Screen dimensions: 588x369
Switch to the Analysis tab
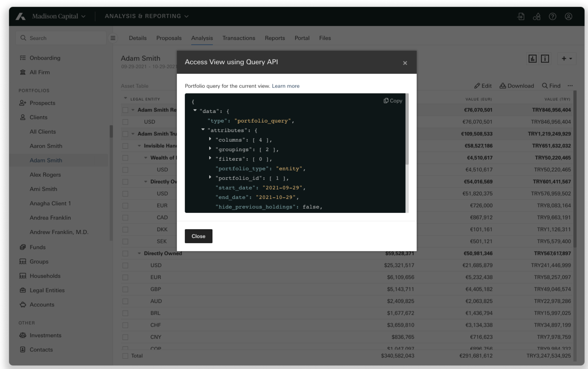(202, 38)
